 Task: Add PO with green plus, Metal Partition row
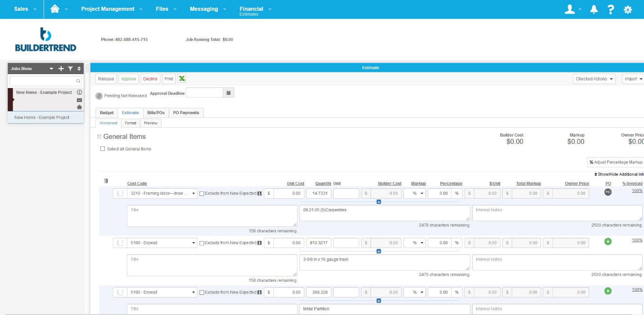coord(608,291)
